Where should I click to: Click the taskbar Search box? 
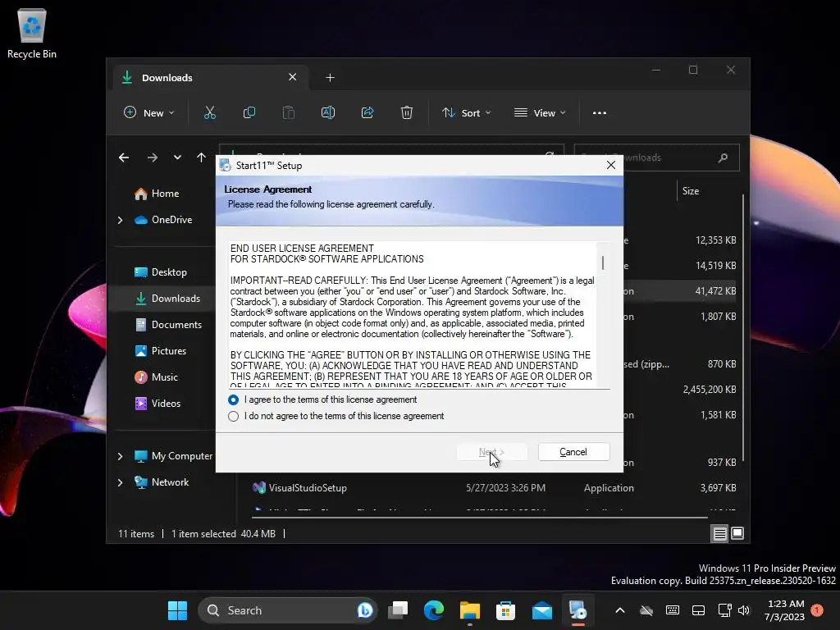tap(288, 610)
